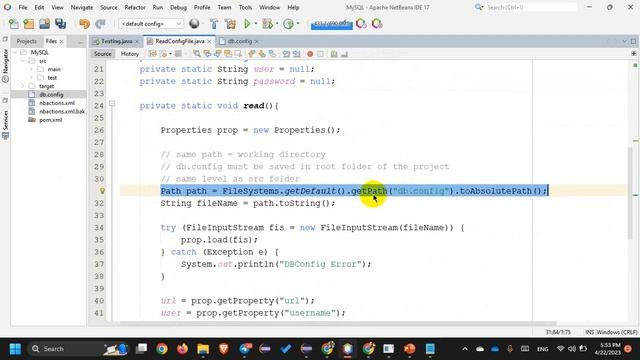
Task: Click the Source view button
Action: coord(102,54)
